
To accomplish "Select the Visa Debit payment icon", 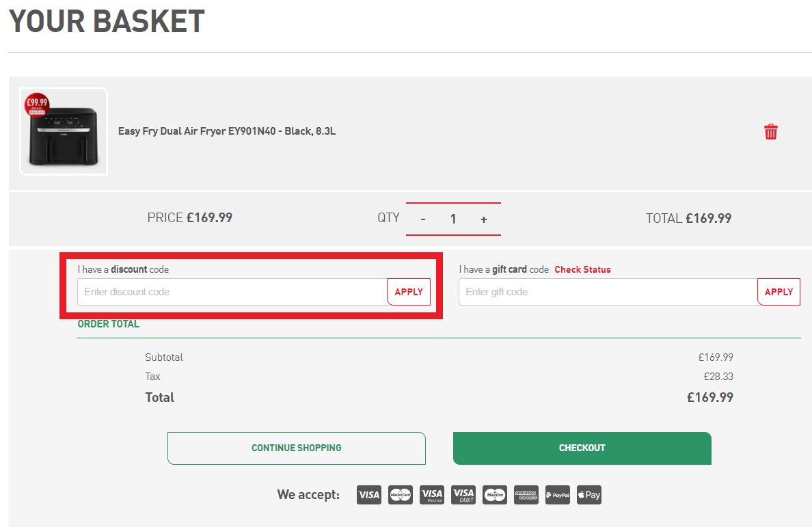I will (x=463, y=495).
